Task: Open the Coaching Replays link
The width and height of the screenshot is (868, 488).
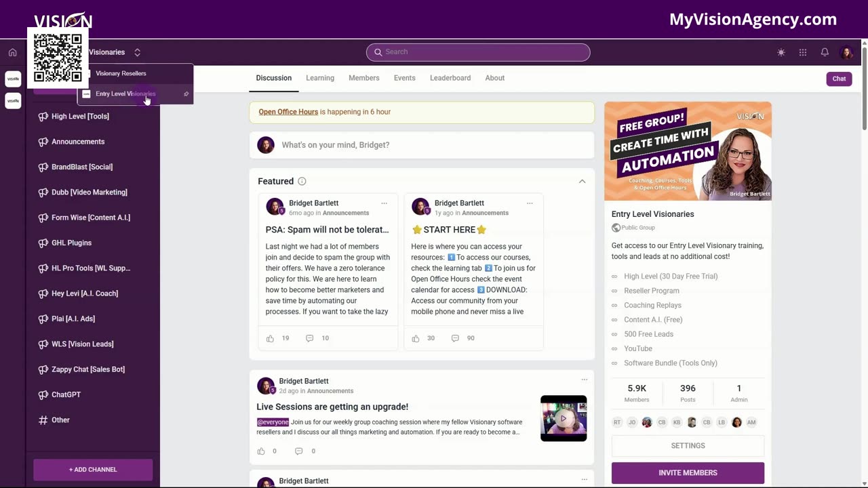Action: point(652,306)
